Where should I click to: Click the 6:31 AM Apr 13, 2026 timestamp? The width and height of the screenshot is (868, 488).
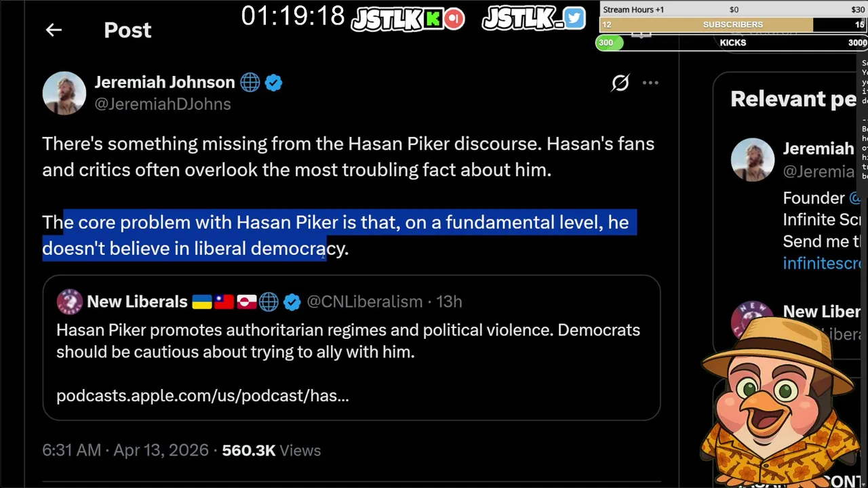pos(125,451)
